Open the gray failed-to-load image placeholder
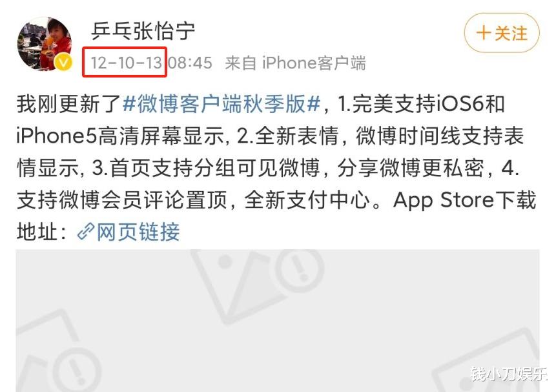This screenshot has width=556, height=392. (x=278, y=320)
